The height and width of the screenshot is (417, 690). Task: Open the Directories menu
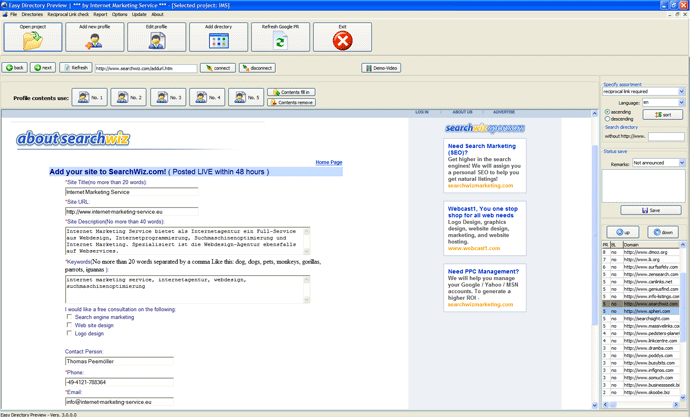click(32, 15)
